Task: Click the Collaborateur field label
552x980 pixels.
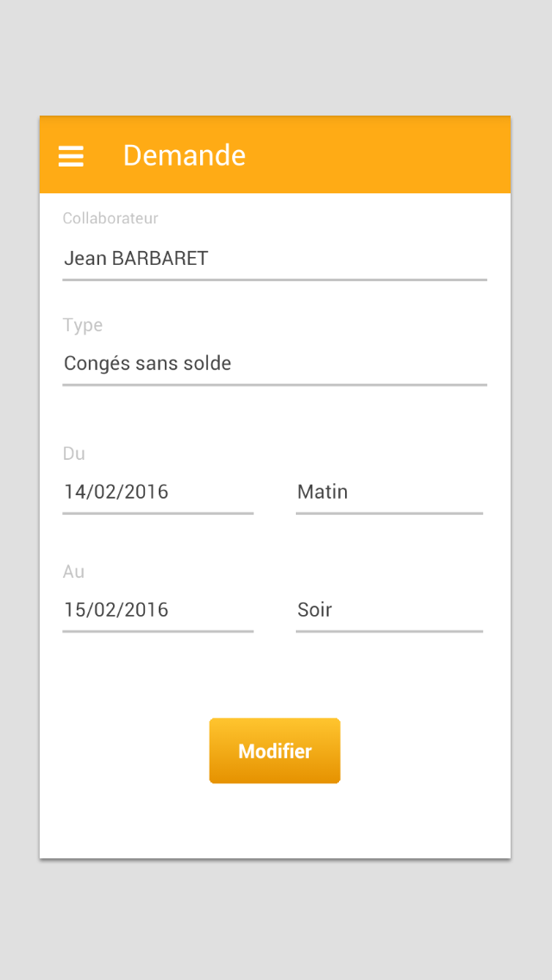Action: 110,218
